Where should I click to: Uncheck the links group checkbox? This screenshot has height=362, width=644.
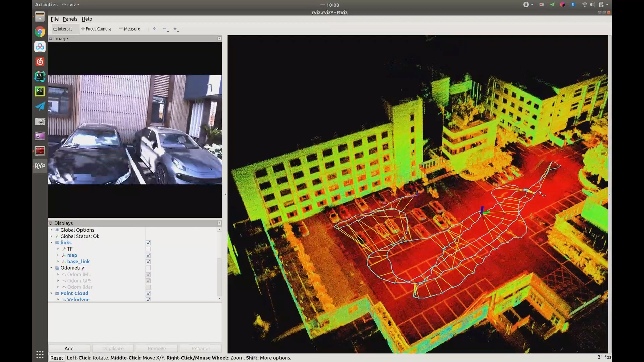click(148, 243)
